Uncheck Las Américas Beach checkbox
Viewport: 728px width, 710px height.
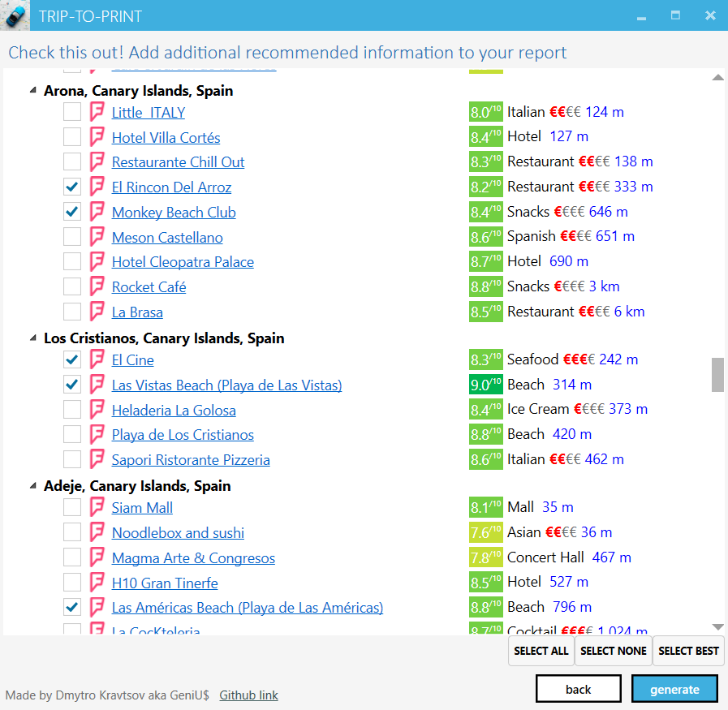click(x=72, y=607)
